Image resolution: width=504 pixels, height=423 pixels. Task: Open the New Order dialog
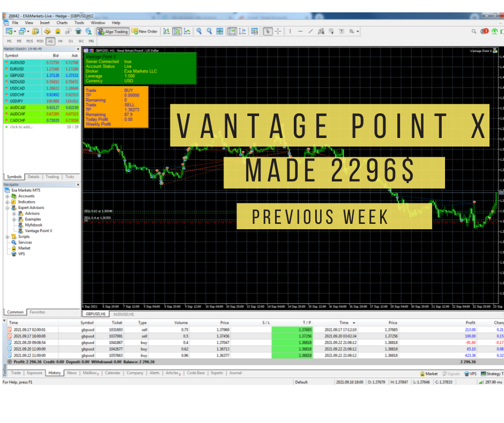(145, 31)
